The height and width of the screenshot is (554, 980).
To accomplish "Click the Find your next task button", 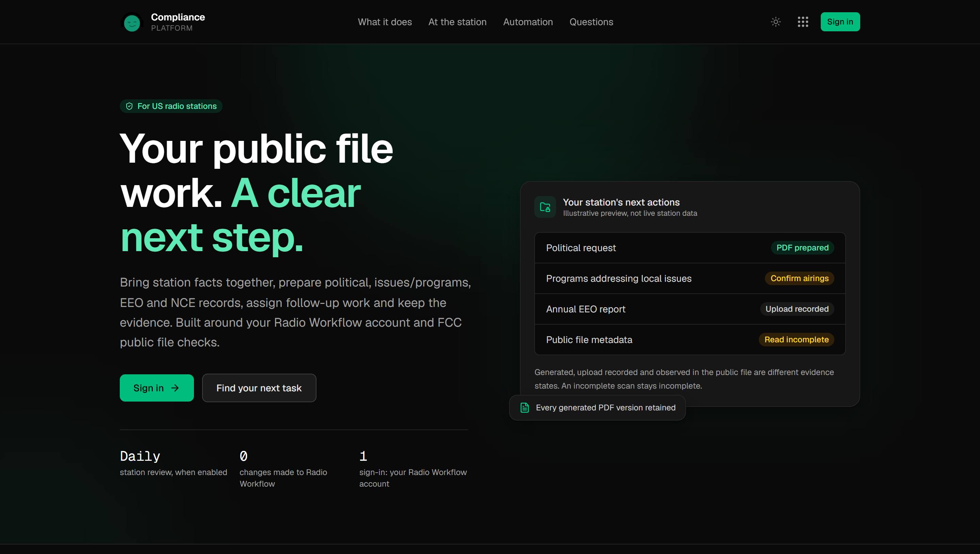I will [259, 388].
